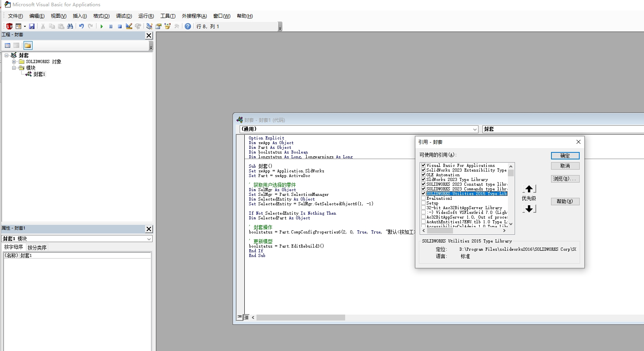Click the View Code icon in the project panel
The height and width of the screenshot is (351, 644).
7,45
